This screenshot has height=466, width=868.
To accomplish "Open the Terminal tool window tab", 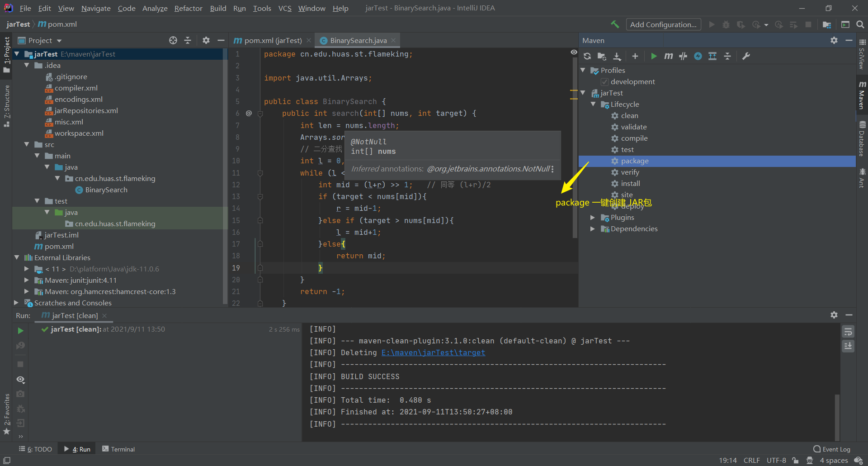I will coord(118,449).
